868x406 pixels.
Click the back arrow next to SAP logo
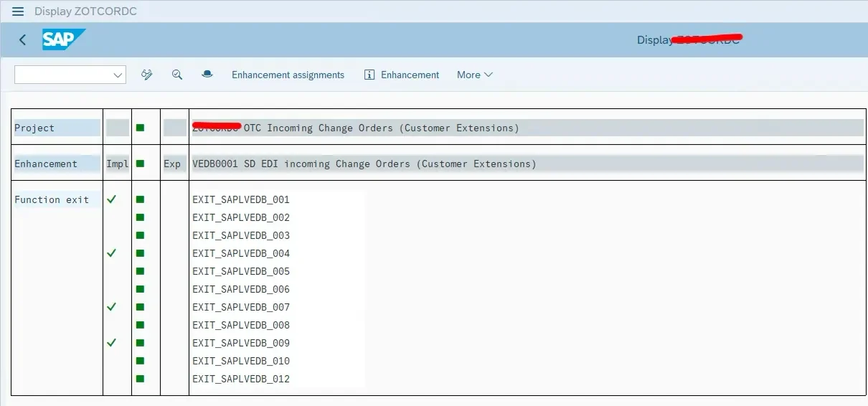click(22, 40)
